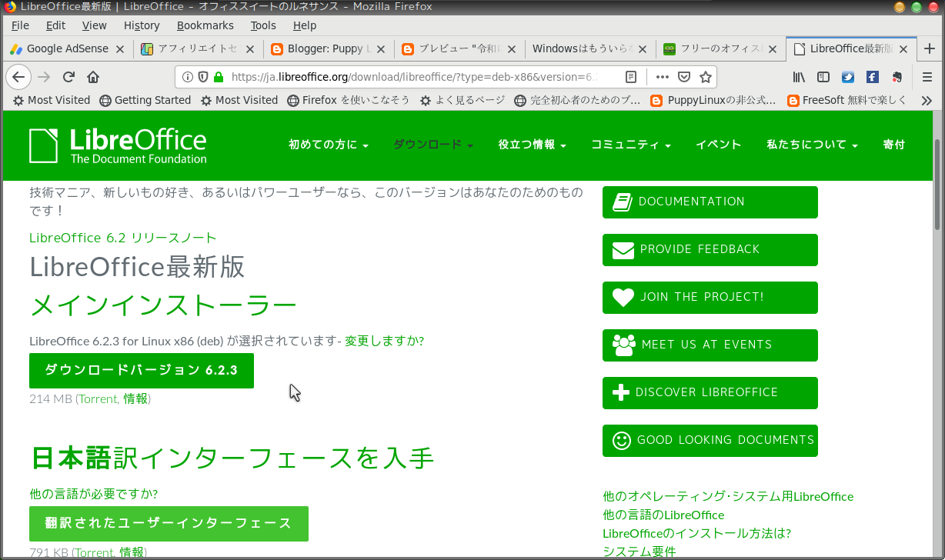945x560 pixels.
Task: Click 他の言語が必要ですか? link
Action: [94, 494]
